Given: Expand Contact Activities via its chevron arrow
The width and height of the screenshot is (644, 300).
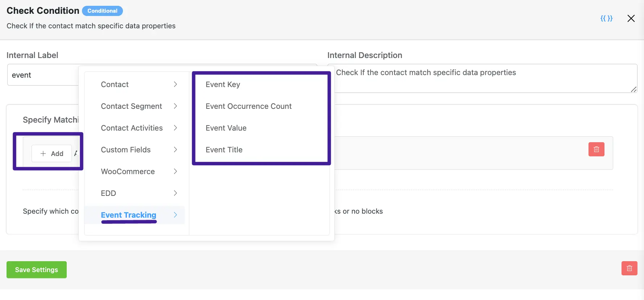Looking at the screenshot, I should (x=176, y=128).
